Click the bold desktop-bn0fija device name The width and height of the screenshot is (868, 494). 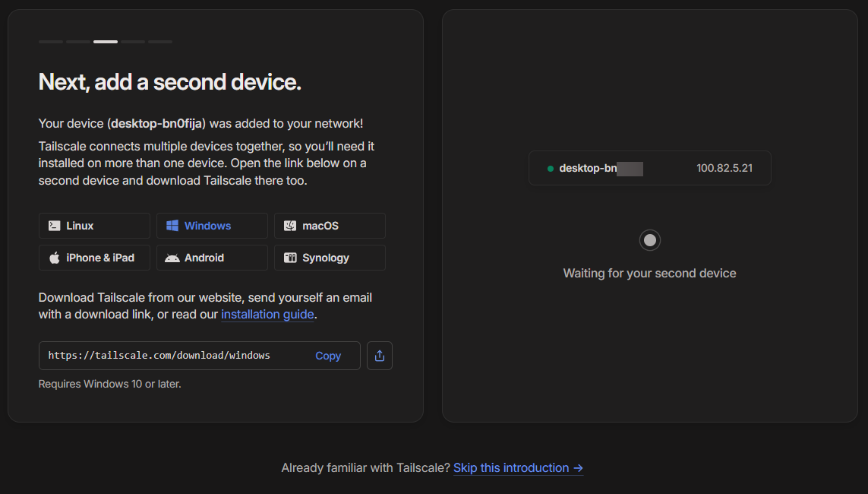[156, 123]
